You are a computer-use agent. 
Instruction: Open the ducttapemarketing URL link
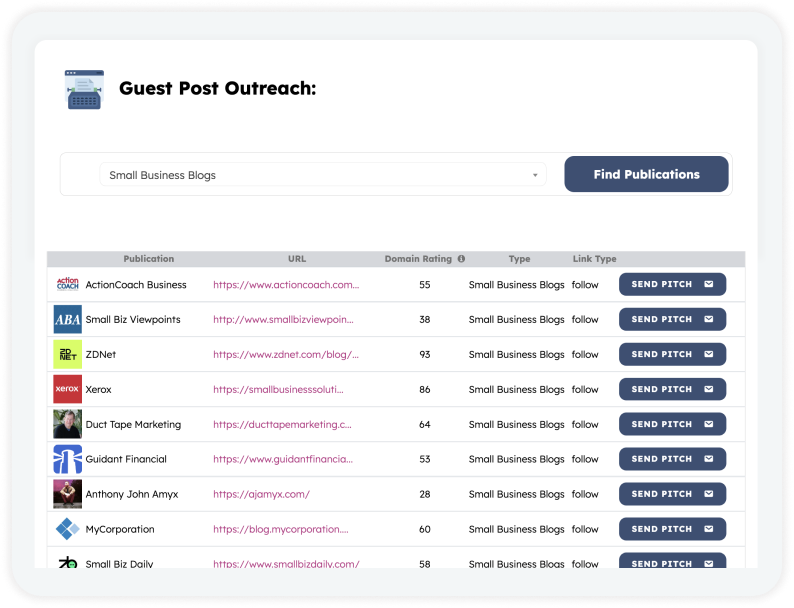pyautogui.click(x=282, y=424)
